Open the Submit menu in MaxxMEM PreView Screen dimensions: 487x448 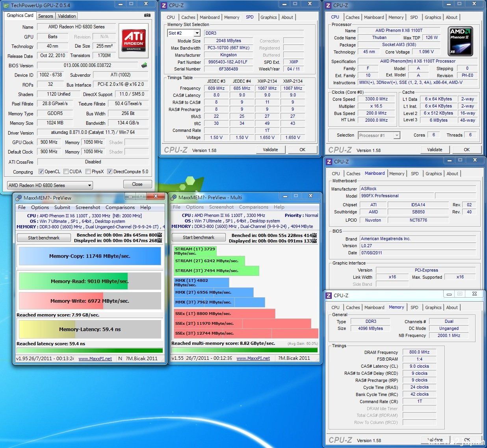[x=62, y=207]
